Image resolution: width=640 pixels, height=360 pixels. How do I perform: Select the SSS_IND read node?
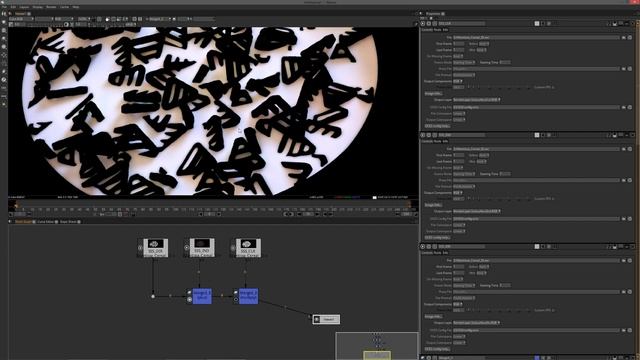(x=202, y=248)
